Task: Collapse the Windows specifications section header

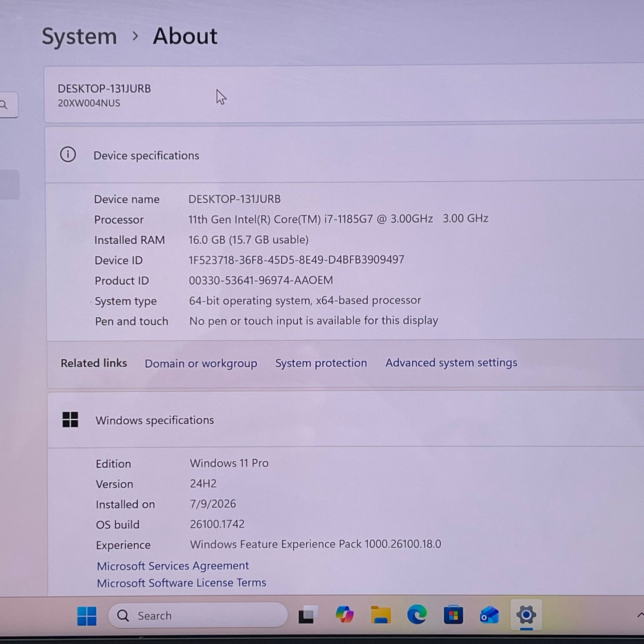Action: 346,419
